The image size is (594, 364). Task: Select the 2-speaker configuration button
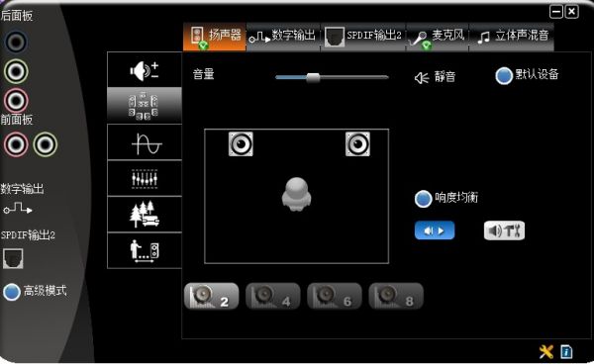tap(212, 296)
